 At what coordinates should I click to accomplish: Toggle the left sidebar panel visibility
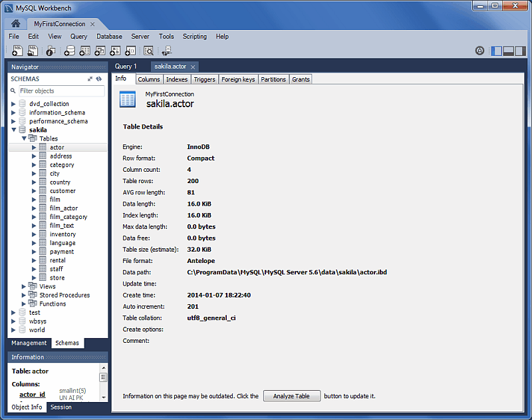pyautogui.click(x=497, y=51)
